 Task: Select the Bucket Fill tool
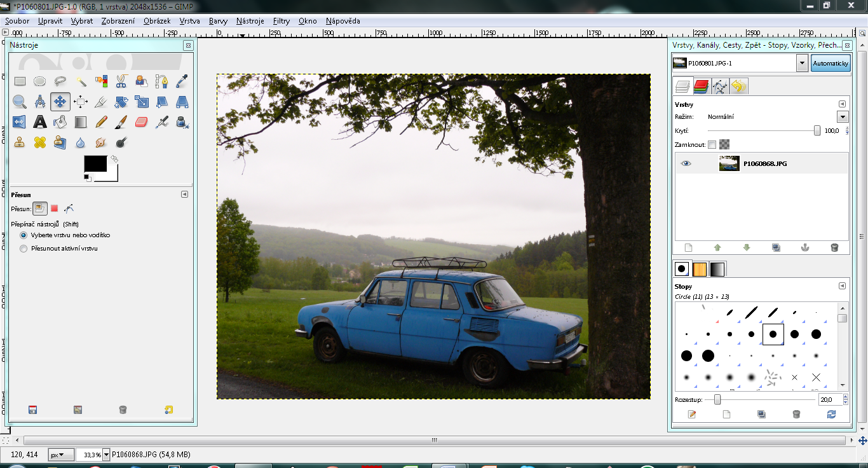click(x=60, y=121)
